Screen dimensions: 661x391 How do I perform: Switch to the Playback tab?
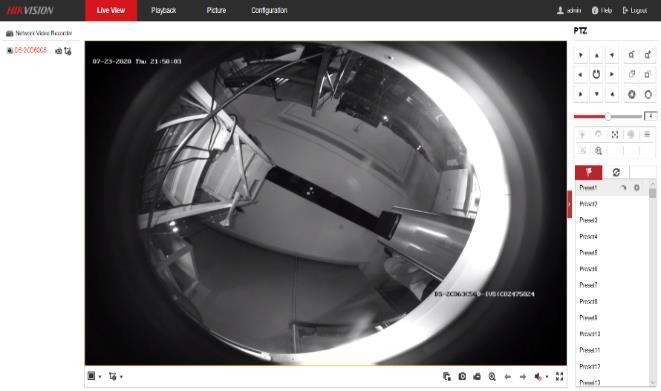[164, 10]
